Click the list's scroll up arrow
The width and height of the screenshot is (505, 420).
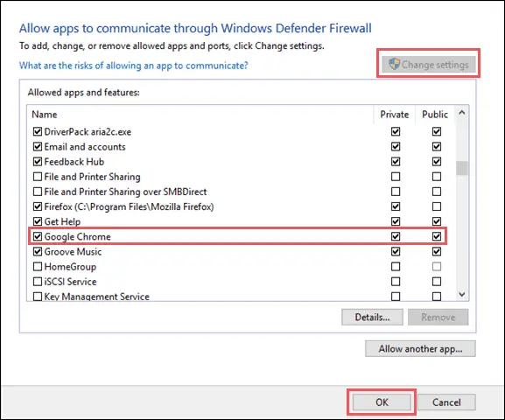[x=462, y=113]
